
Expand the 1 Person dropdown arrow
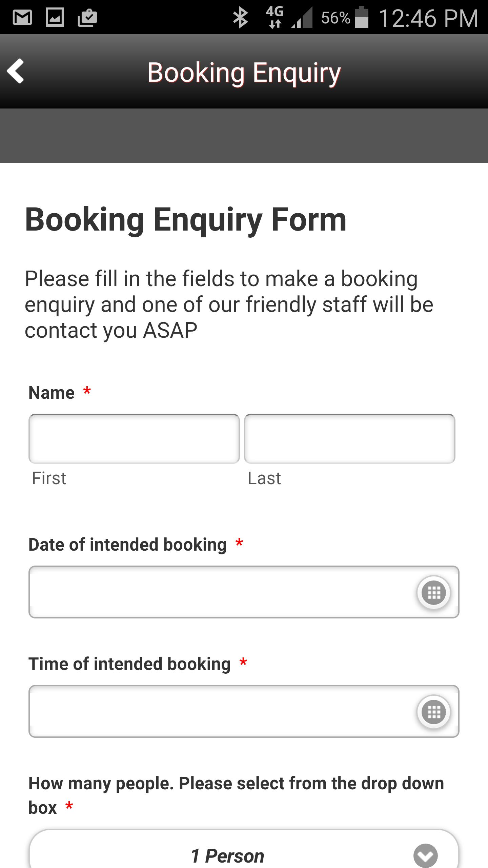coord(426,855)
